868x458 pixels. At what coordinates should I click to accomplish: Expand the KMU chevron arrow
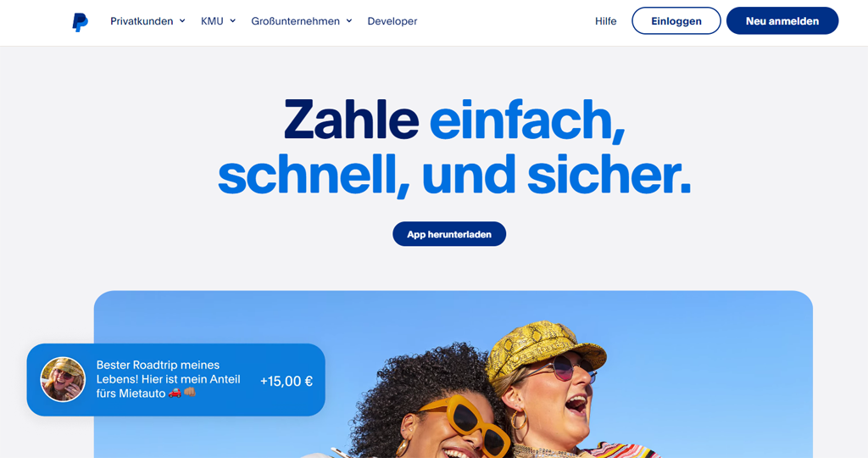click(x=232, y=21)
